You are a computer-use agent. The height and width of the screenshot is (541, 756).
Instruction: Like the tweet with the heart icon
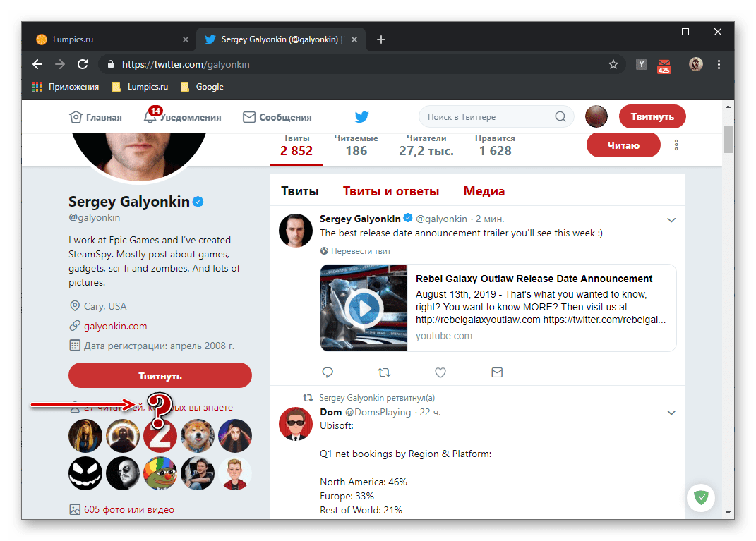click(440, 372)
